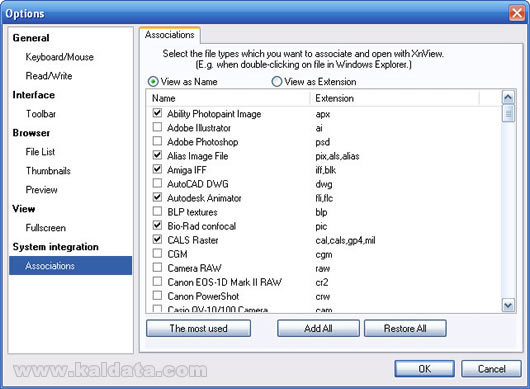
Task: Open Read/Write settings
Action: tap(49, 76)
